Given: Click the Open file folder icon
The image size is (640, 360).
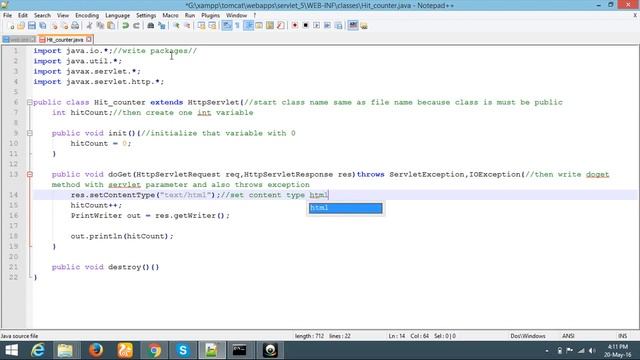Looking at the screenshot, I should [x=21, y=26].
